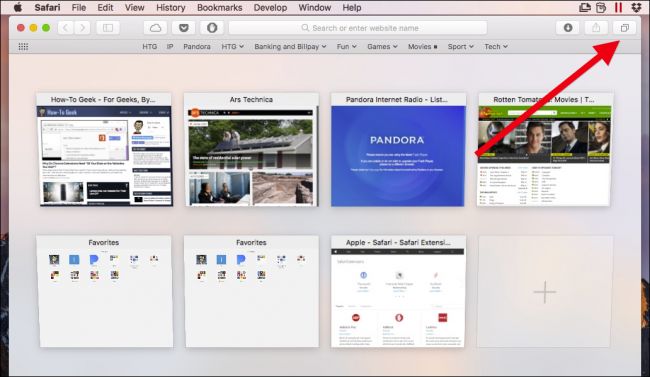Open the Pandora bookmark
Screen dimensions: 650x377
[197, 46]
